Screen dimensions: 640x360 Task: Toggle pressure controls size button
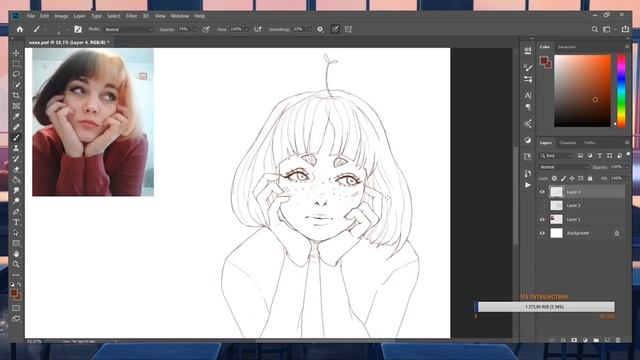tap(335, 29)
